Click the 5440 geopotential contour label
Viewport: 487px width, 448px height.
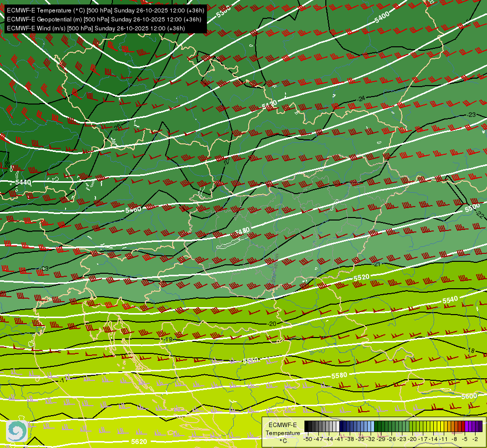tap(23, 182)
